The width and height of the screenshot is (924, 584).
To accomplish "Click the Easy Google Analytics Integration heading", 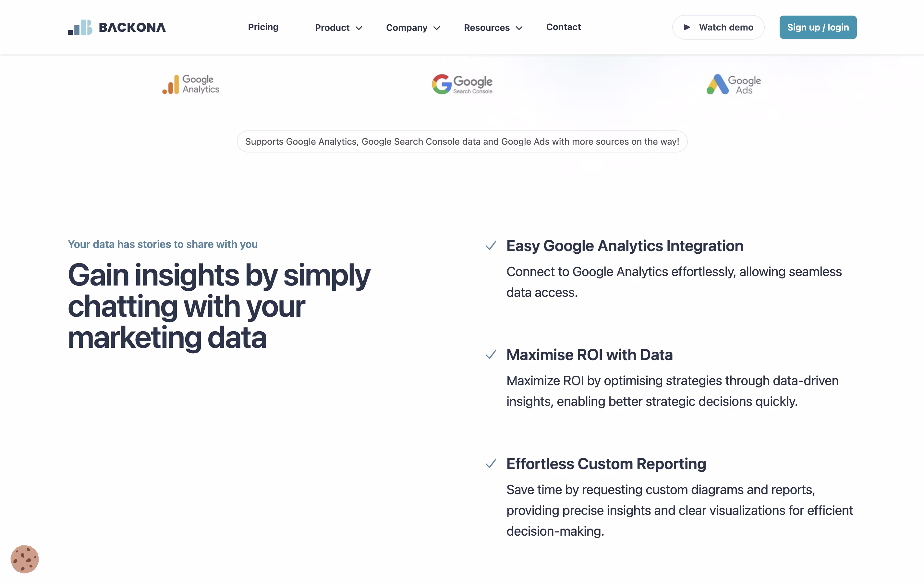I will click(625, 246).
